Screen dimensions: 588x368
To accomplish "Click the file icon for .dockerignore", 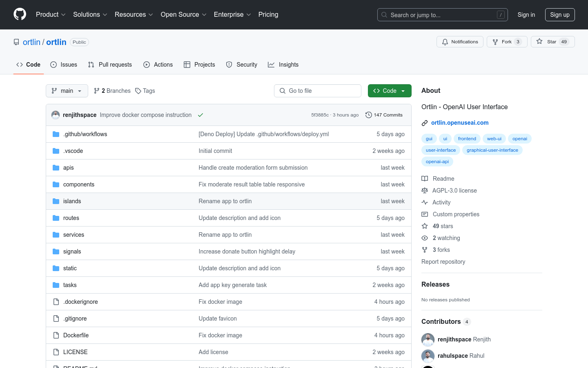I will pyautogui.click(x=56, y=302).
